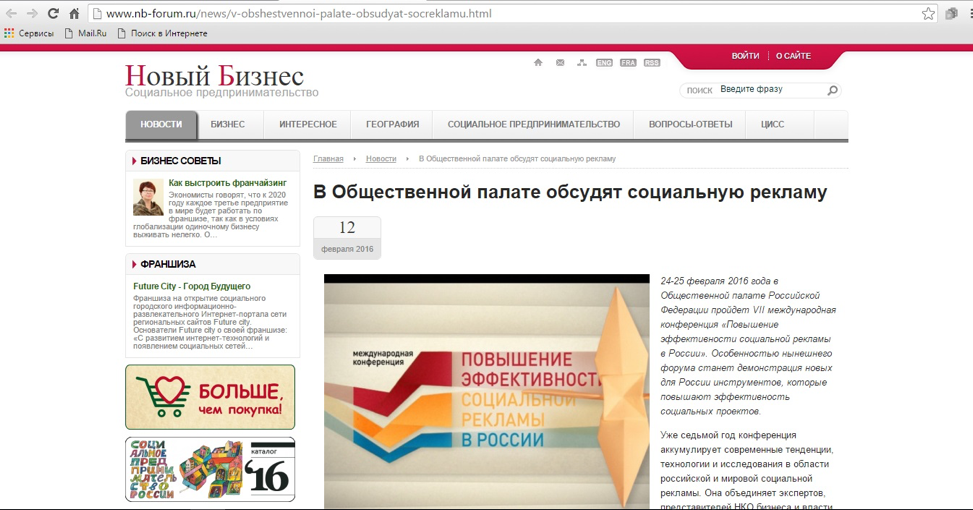This screenshot has height=510, width=973.
Task: Click the Больше, чем покупка banner
Action: point(210,397)
